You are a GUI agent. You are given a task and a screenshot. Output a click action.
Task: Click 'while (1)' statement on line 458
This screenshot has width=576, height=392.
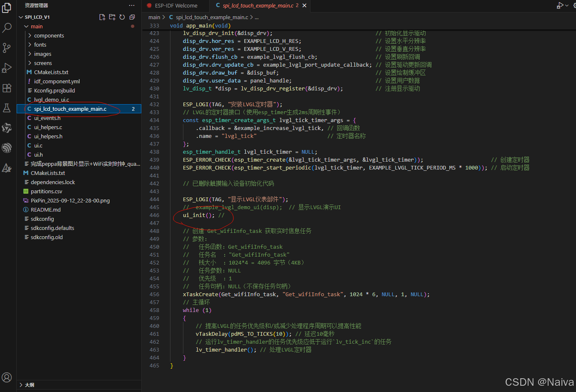point(197,310)
